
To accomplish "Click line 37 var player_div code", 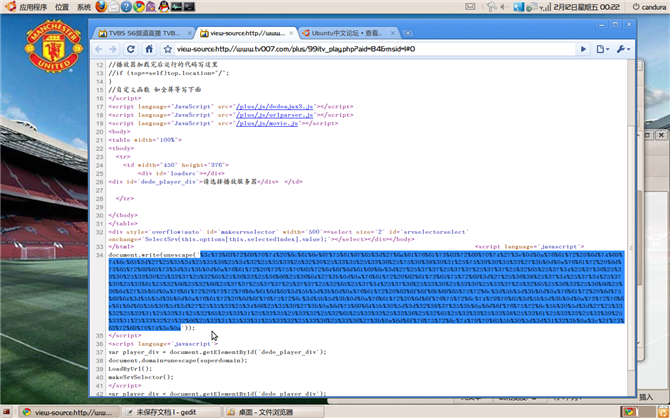I will point(217,352).
